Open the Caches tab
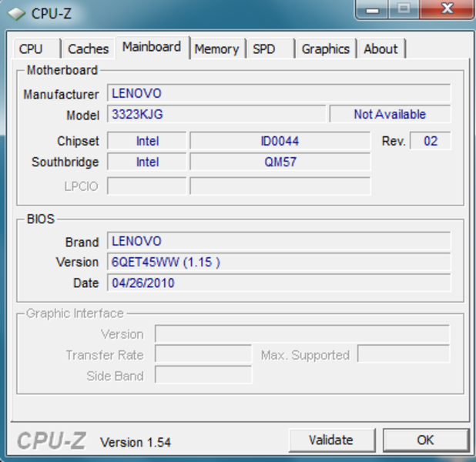 [88, 49]
